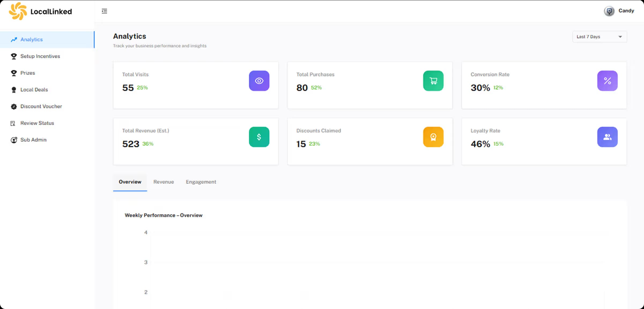
Task: Click the Total Revenue value 523
Action: pos(131,144)
